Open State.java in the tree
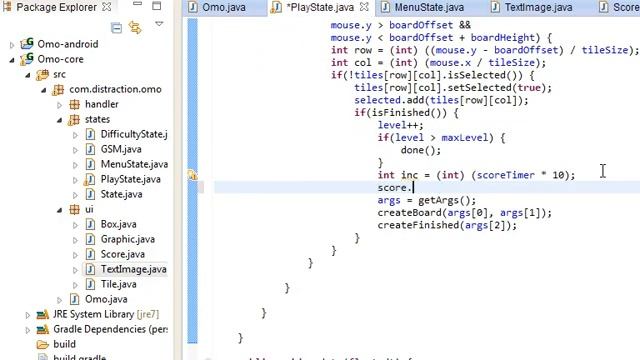The image size is (640, 360). [x=121, y=194]
